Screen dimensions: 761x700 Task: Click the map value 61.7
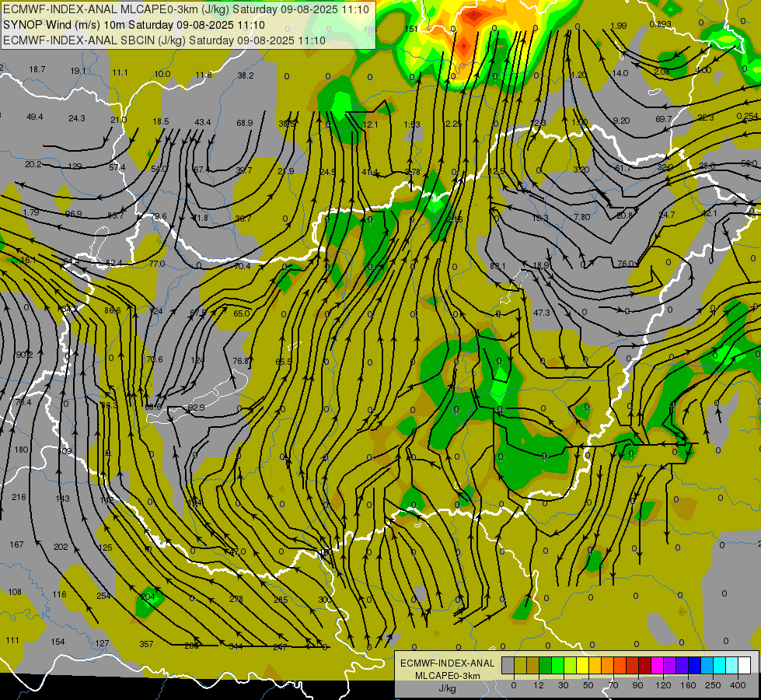[x=623, y=168]
